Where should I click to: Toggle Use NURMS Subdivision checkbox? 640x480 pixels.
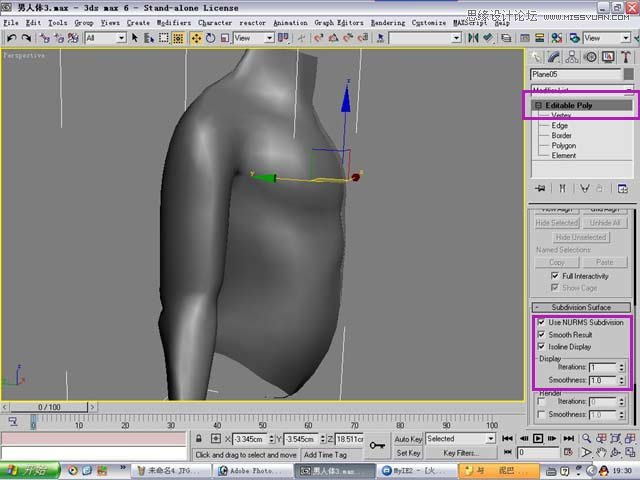pyautogui.click(x=541, y=322)
